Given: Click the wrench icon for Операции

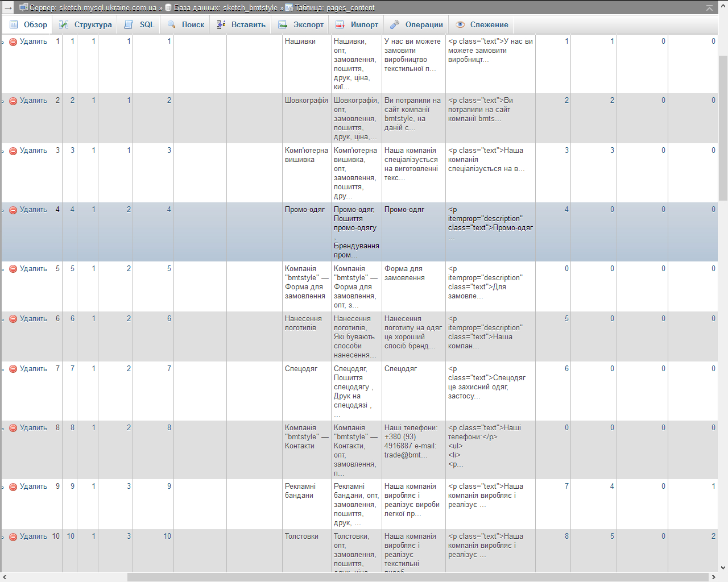Looking at the screenshot, I should (395, 25).
